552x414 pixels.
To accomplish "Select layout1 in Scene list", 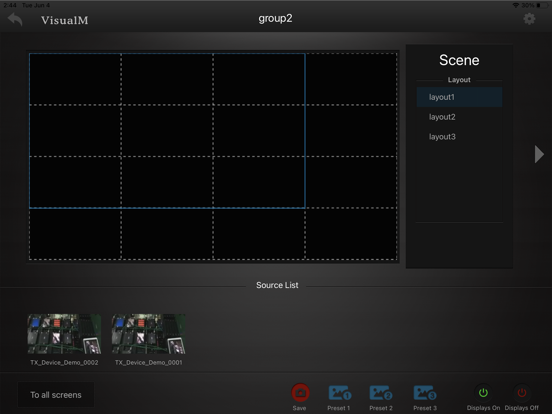I will pos(459,97).
